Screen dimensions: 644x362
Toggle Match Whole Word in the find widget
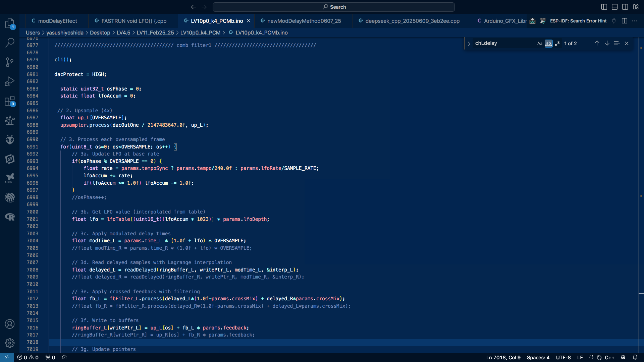pos(548,44)
